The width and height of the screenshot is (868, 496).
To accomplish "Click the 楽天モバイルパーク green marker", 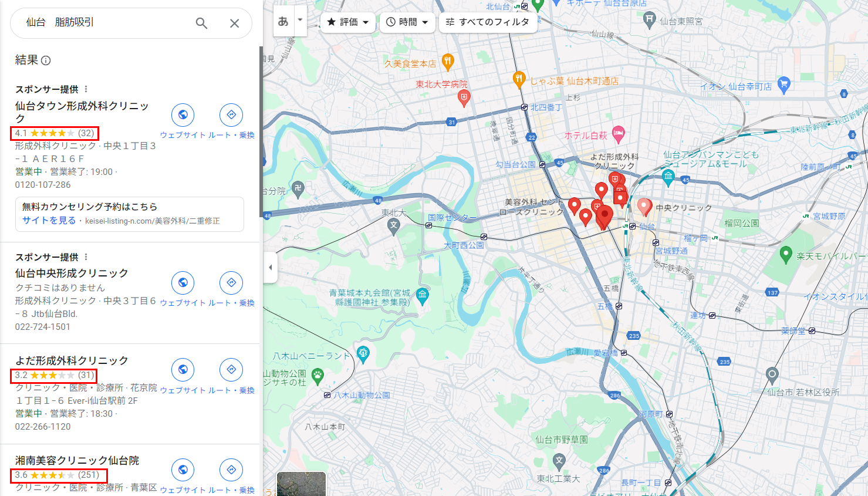I will (786, 255).
